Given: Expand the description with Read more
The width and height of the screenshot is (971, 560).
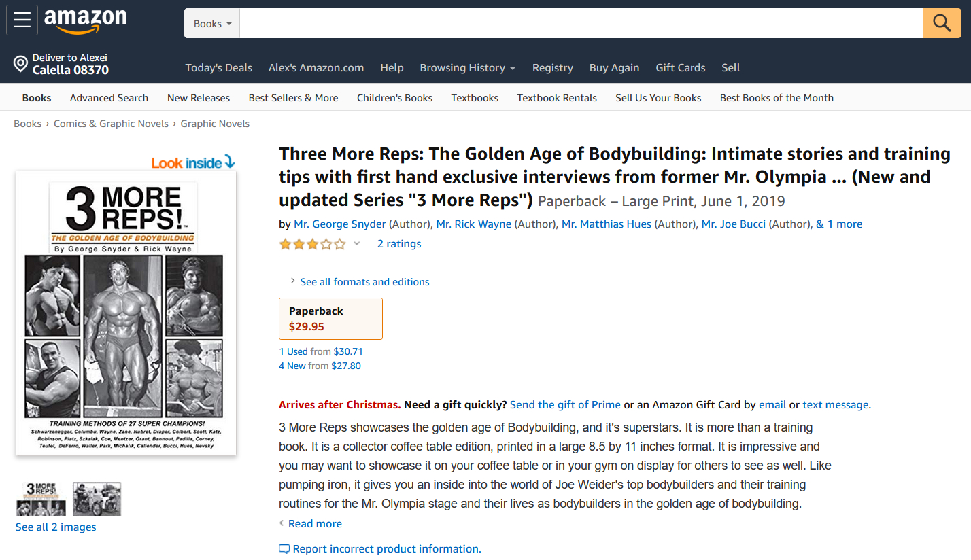Looking at the screenshot, I should (314, 524).
